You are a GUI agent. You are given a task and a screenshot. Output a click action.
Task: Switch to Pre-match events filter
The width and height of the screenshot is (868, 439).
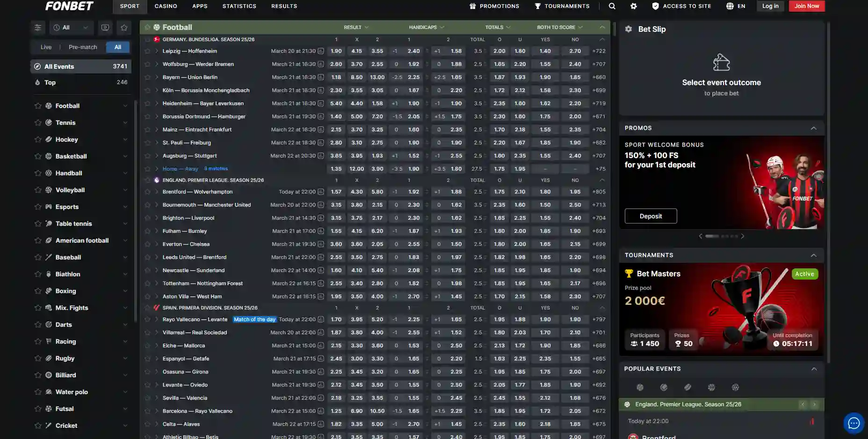point(83,47)
